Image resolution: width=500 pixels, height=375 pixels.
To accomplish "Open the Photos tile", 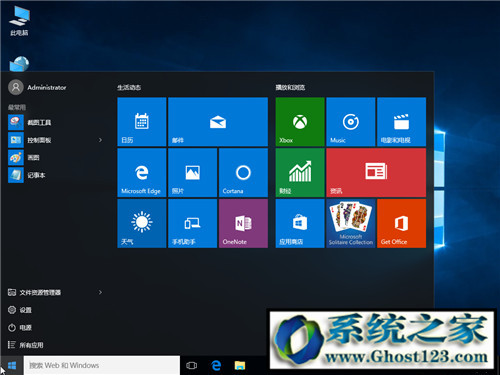I will click(x=193, y=173).
